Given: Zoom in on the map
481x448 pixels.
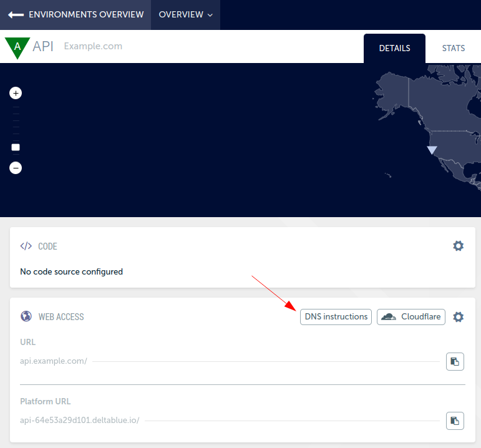Looking at the screenshot, I should (x=16, y=93).
